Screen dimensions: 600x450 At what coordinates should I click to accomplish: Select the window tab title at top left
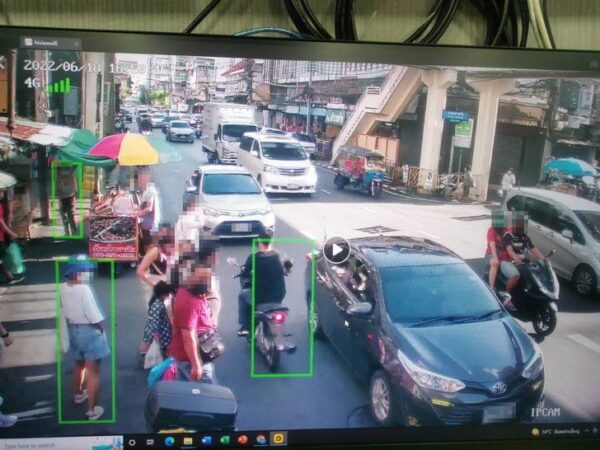coord(45,43)
